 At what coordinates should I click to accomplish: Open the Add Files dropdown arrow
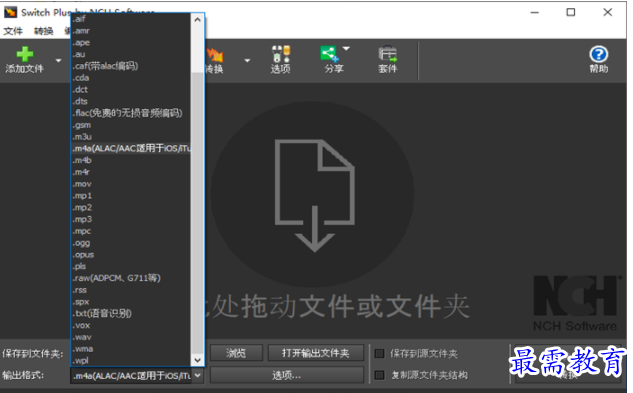[x=59, y=61]
